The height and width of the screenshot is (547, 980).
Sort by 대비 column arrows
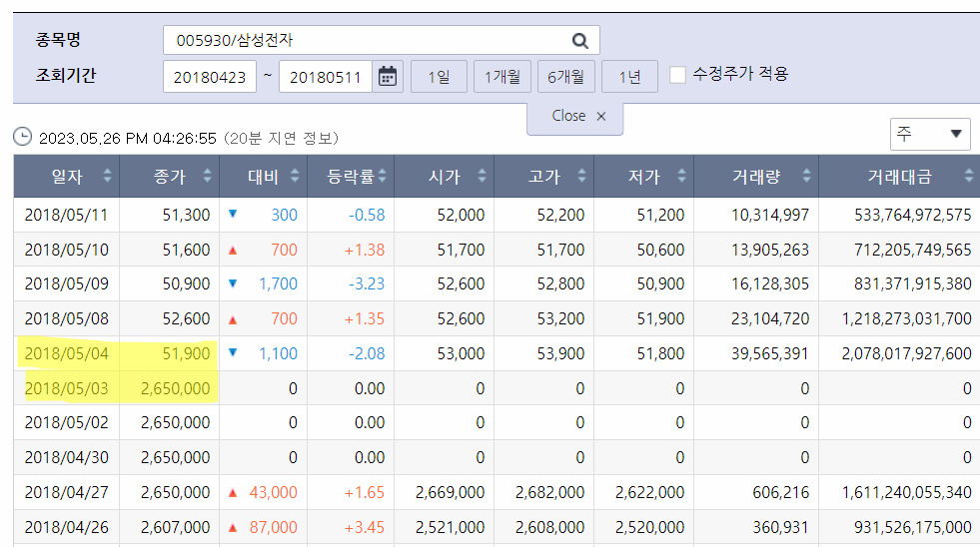point(295,176)
